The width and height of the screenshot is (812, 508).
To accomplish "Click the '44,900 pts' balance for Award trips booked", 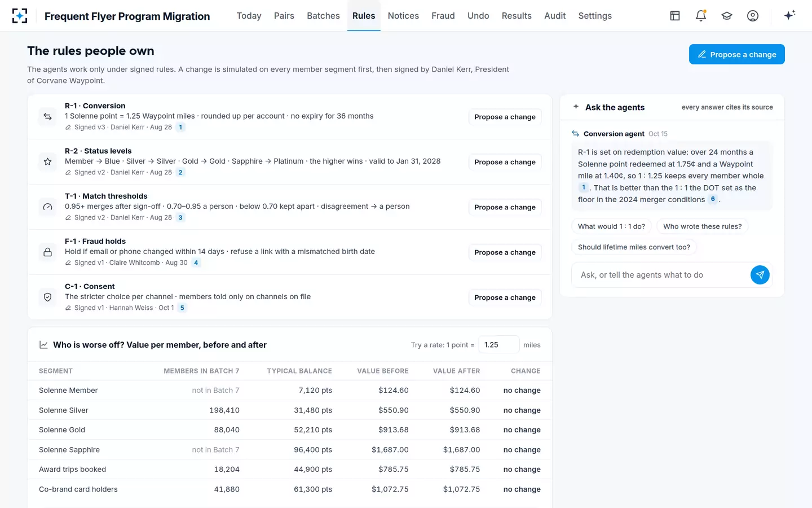I will click(x=313, y=470).
